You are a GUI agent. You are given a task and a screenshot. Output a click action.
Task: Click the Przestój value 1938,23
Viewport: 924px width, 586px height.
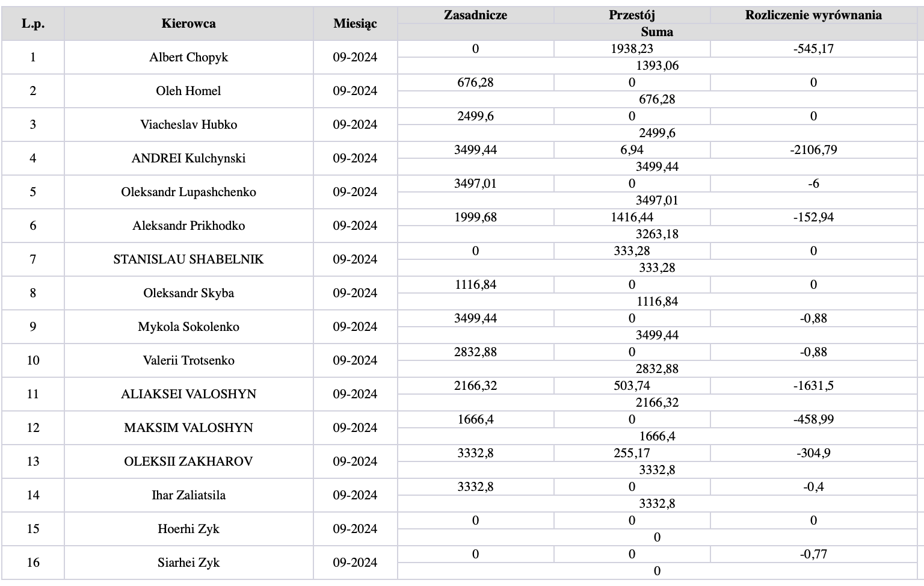click(632, 49)
